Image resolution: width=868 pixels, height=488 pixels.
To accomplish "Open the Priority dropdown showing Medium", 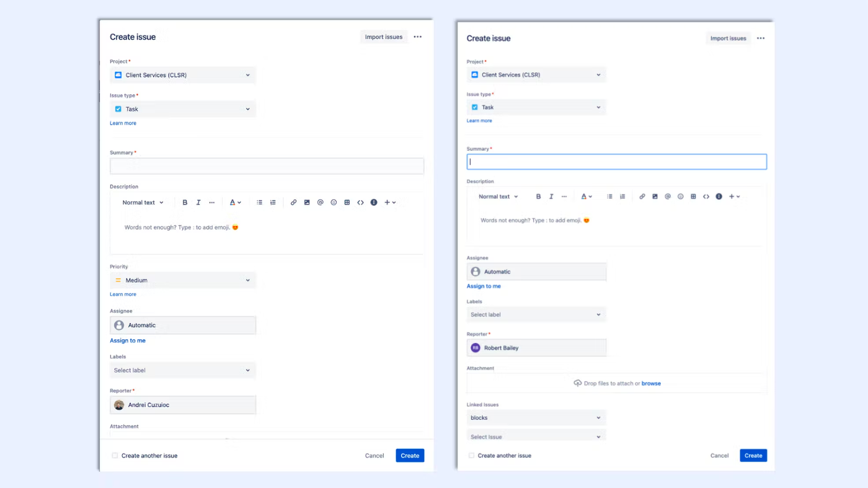I will 182,280.
